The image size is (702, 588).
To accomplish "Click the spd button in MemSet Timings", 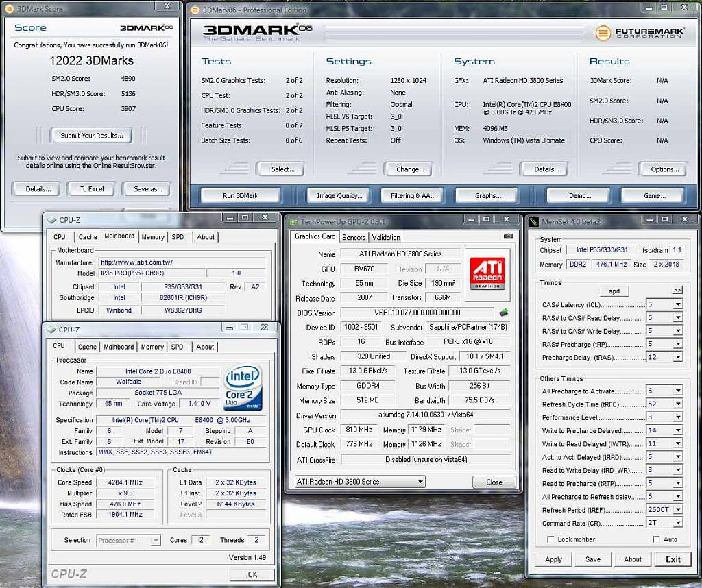I will (614, 291).
